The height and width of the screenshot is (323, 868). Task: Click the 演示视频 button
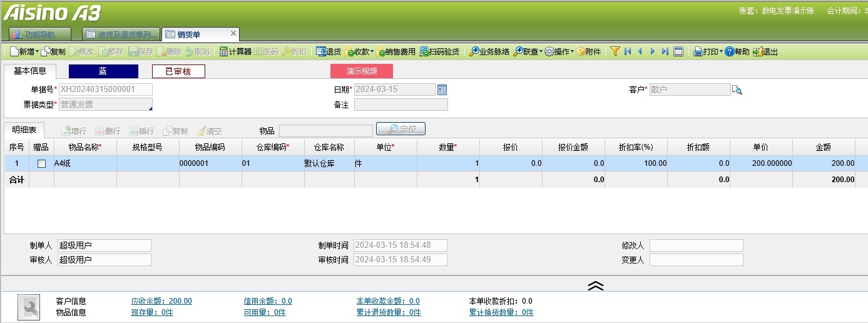[x=362, y=71]
